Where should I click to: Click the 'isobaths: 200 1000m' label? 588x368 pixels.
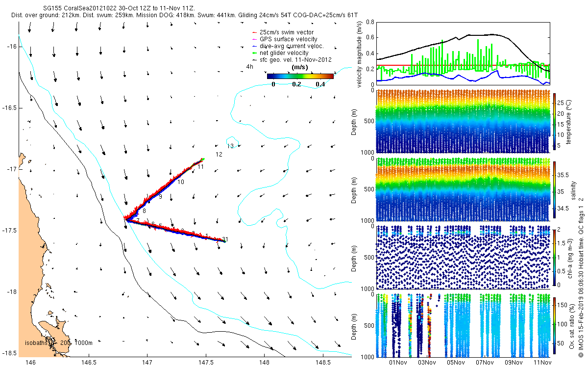coord(58,343)
